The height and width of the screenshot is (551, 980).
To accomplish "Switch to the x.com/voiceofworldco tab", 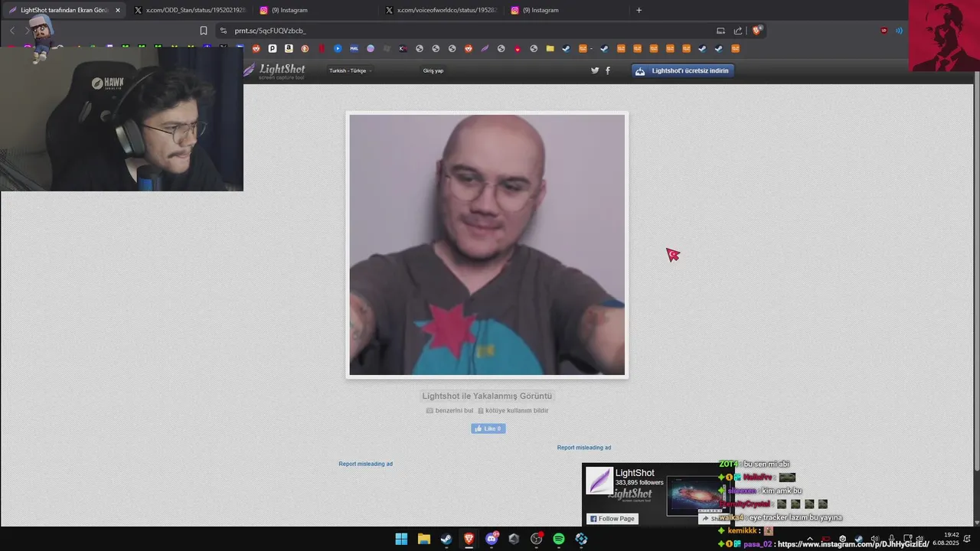I will tap(440, 10).
